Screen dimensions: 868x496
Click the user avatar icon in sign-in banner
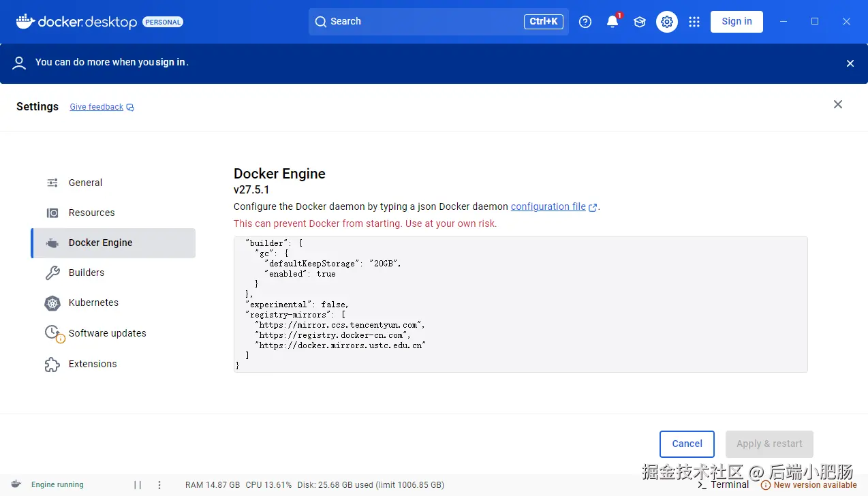point(20,63)
